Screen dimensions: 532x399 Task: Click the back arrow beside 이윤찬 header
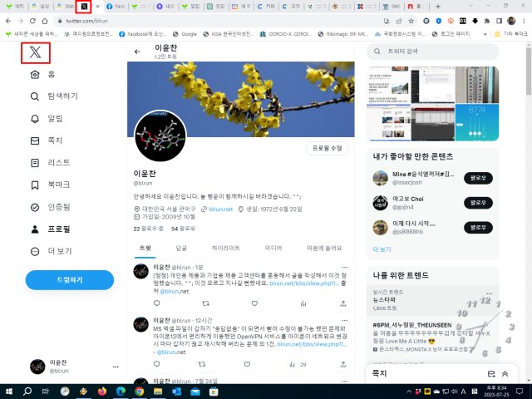137,52
